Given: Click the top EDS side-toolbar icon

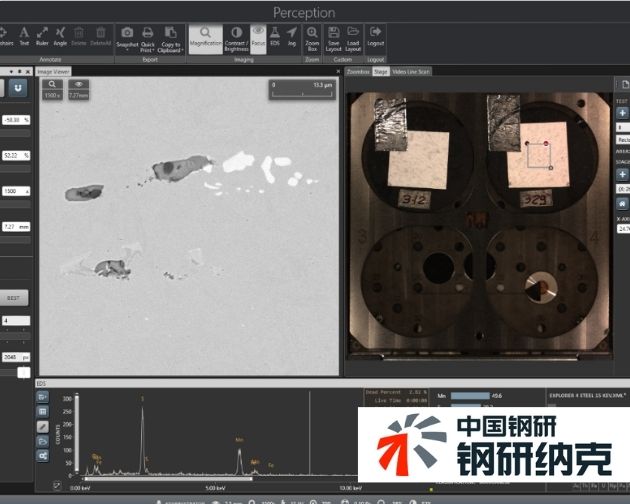Looking at the screenshot, I should 43,397.
